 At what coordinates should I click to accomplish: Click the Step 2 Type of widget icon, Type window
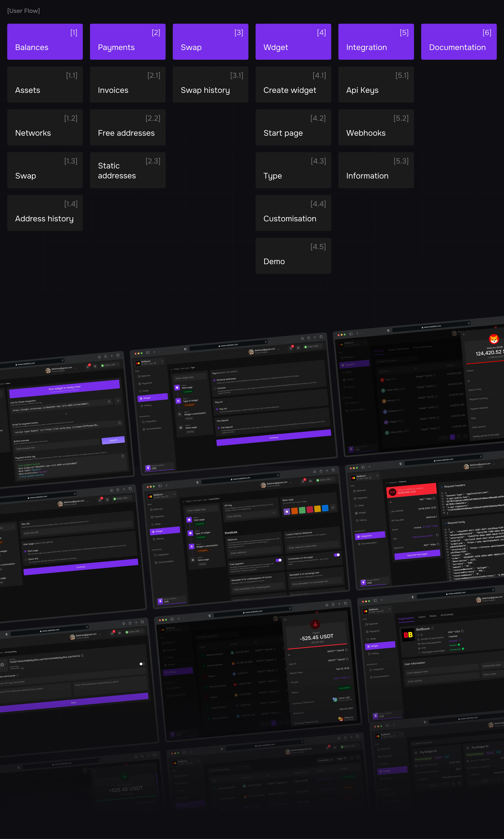(x=178, y=401)
